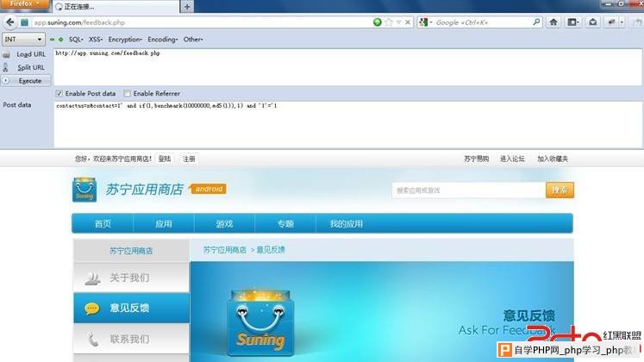Open the Other dropdown menu
The width and height of the screenshot is (644, 362).
pyautogui.click(x=193, y=40)
